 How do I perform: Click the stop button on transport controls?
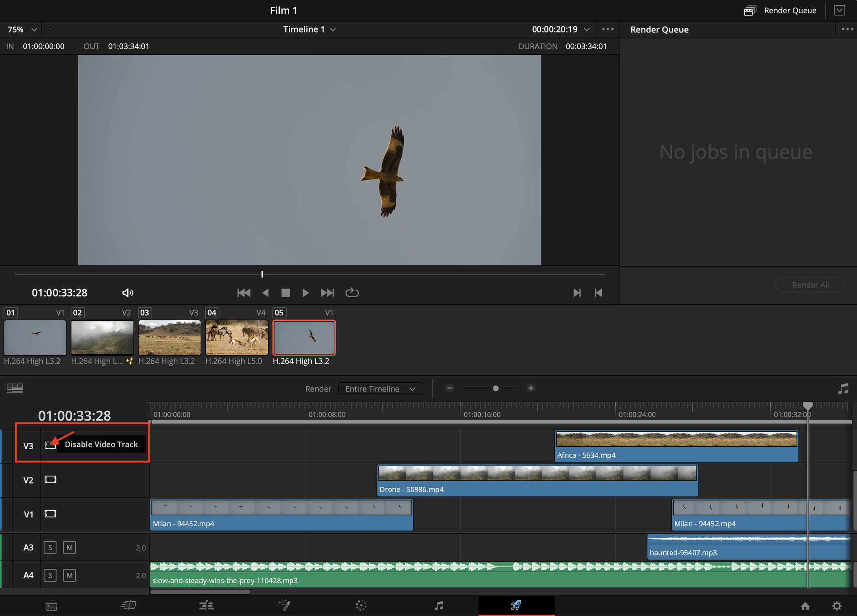pyautogui.click(x=285, y=291)
